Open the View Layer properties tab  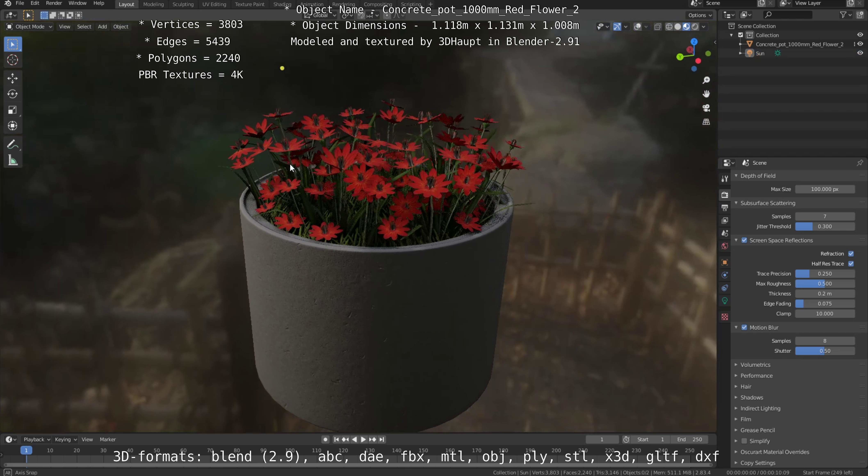(724, 220)
